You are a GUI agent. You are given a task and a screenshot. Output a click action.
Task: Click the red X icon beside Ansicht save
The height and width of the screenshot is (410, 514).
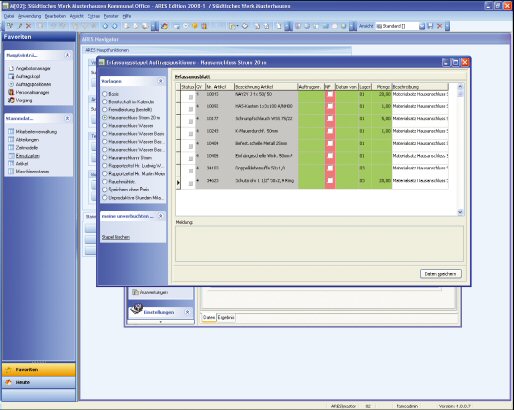coord(440,26)
